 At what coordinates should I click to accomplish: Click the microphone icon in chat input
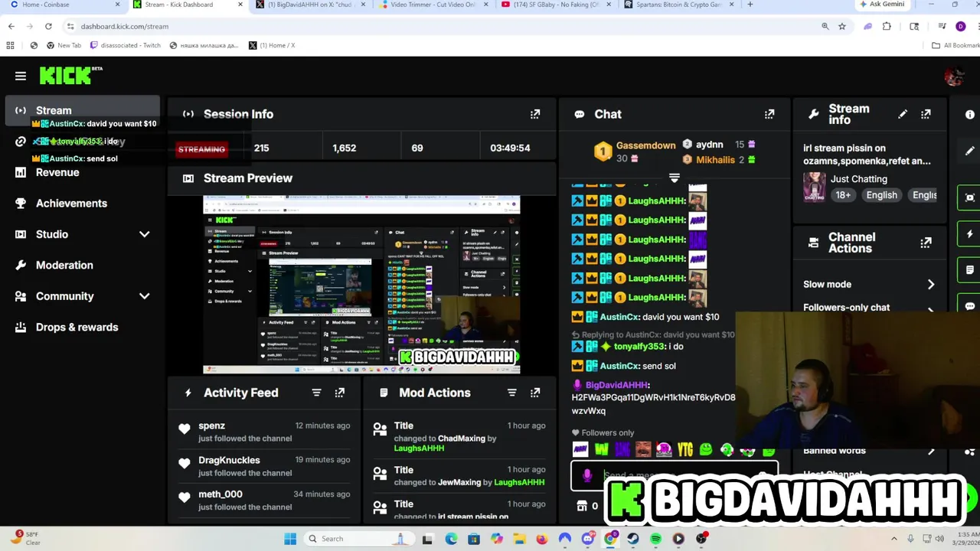click(587, 475)
